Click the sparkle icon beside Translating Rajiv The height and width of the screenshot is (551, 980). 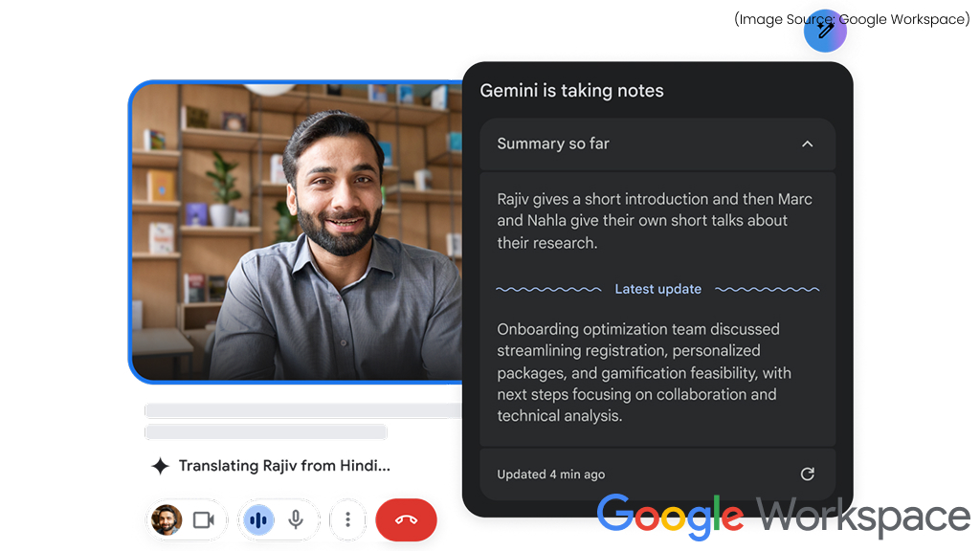pyautogui.click(x=160, y=466)
